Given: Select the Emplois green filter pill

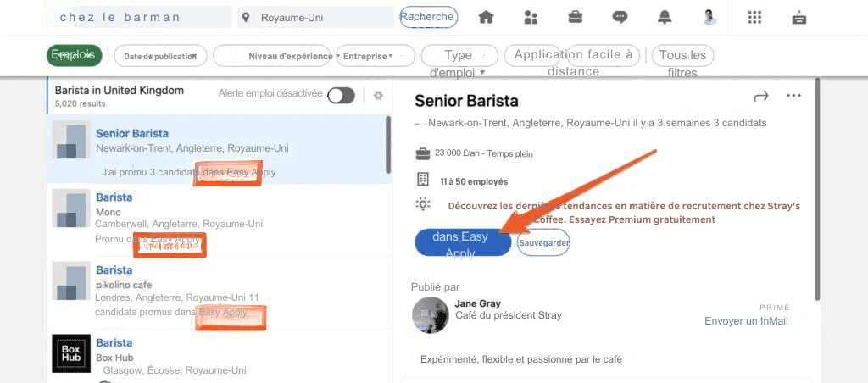Looking at the screenshot, I should (75, 55).
